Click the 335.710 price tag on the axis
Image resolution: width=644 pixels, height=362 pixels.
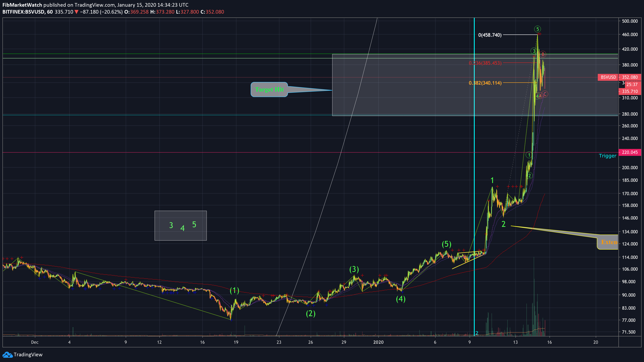pos(630,91)
